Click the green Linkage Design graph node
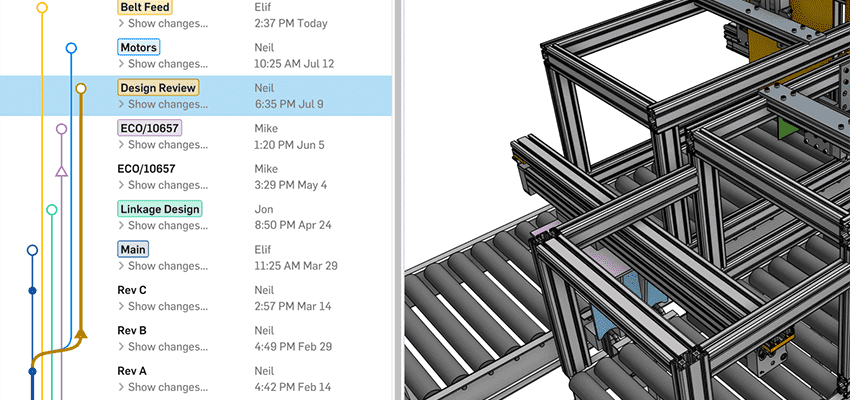850x400 pixels. 51,210
